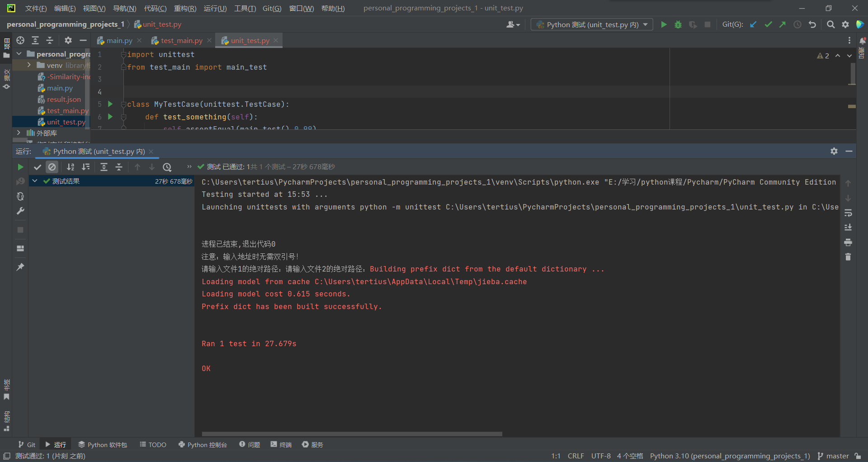Viewport: 868px width, 462px height.
Task: Open project panel options gear
Action: [68, 40]
